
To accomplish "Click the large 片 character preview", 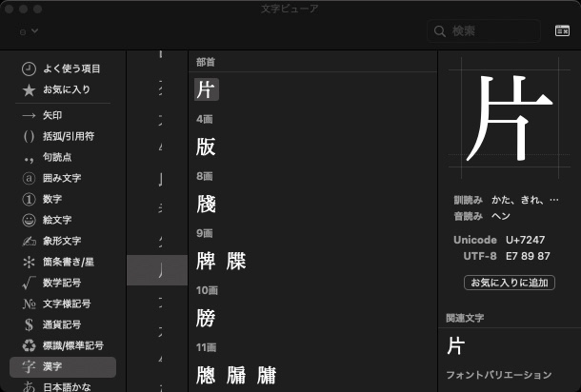I will point(510,118).
